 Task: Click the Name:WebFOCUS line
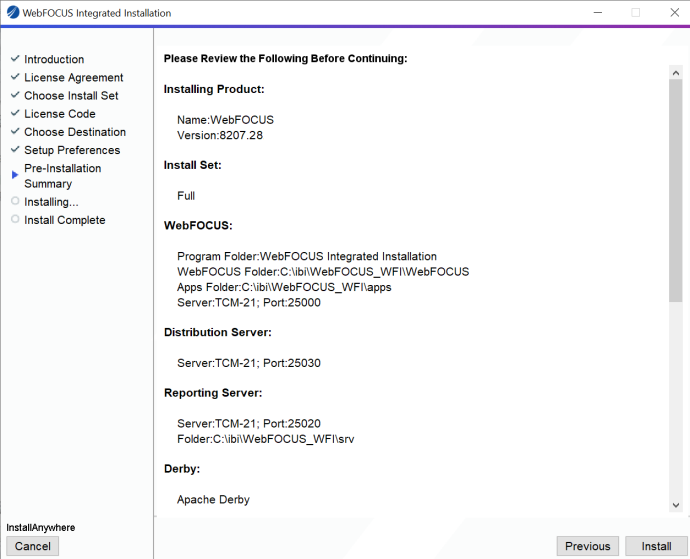pyautogui.click(x=225, y=120)
